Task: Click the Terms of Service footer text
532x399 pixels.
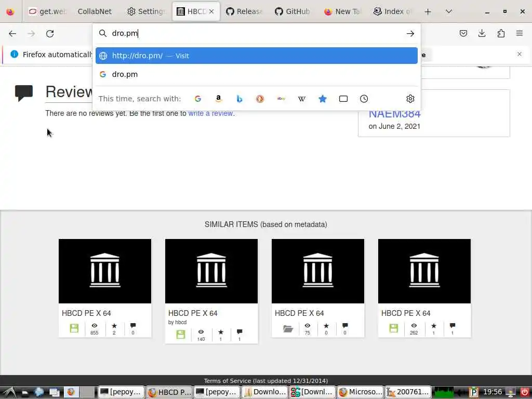Action: (x=265, y=381)
